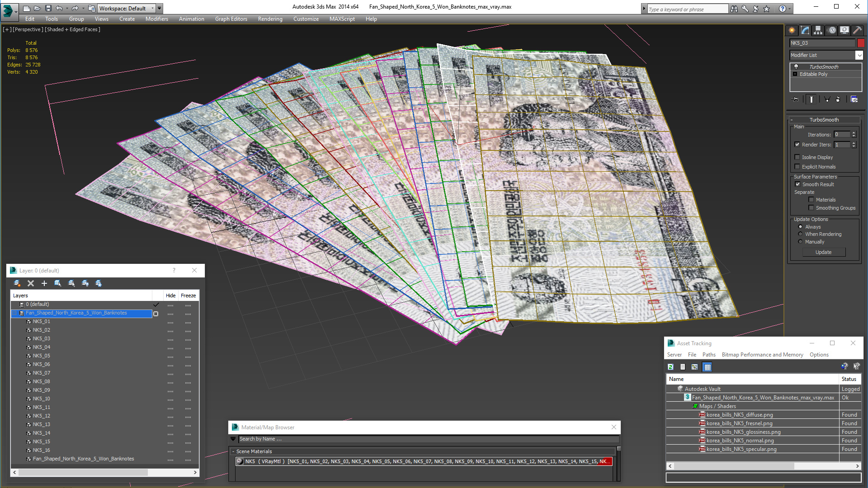Delete highlighted empty layers icon
This screenshot has height=488, width=868.
point(31,283)
